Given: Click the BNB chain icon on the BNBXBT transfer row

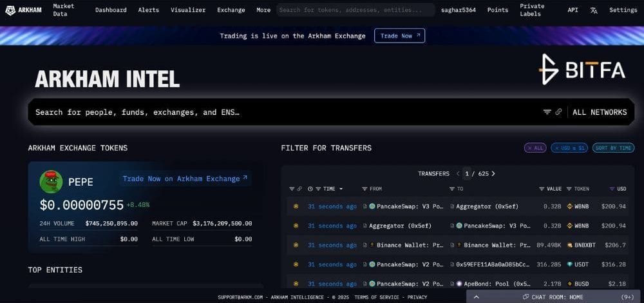Looking at the screenshot, I should [296, 245].
